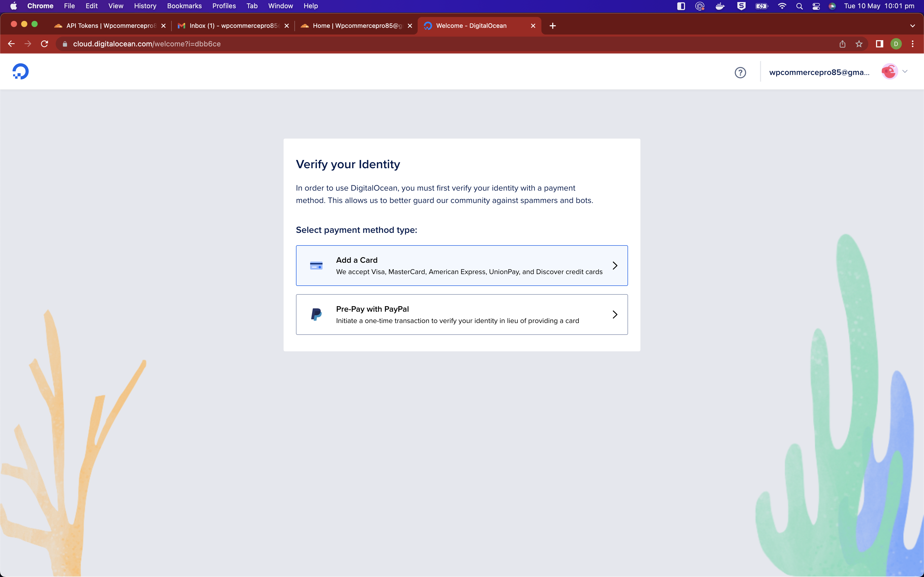Expand the account dropdown chevron

[x=905, y=72]
